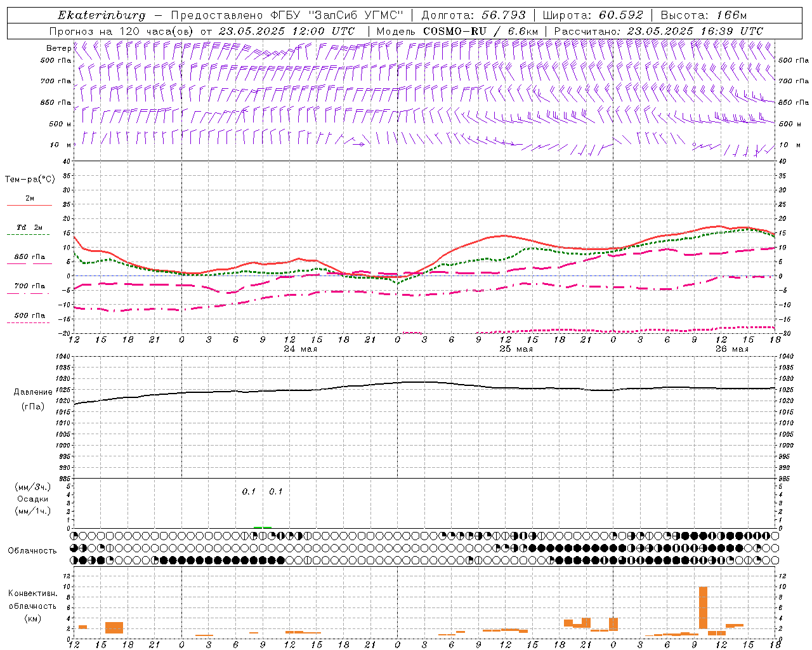Click the "Облачность" label beside the cloud circles
The width and height of the screenshot is (812, 650).
[32, 550]
